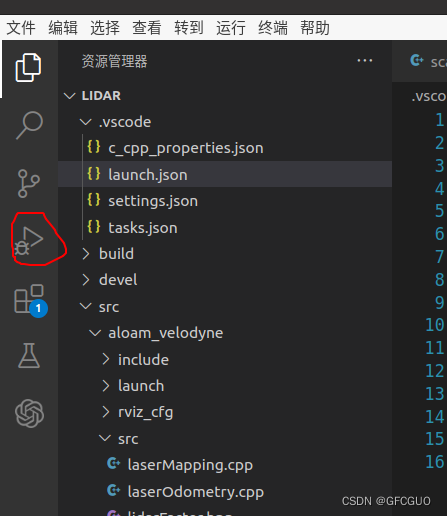447x516 pixels.
Task: Open the Extensions view icon
Action: tap(30, 300)
